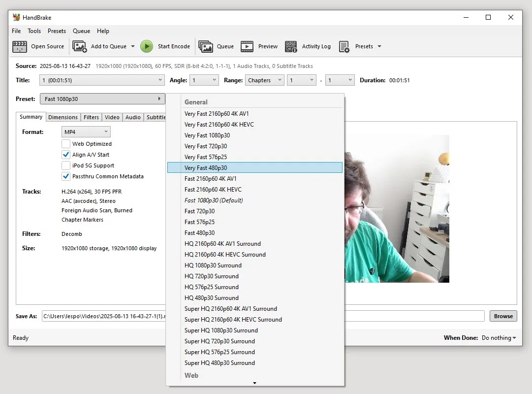This screenshot has width=532, height=394.
Task: Click the Open Source clapperboard icon
Action: (x=20, y=46)
